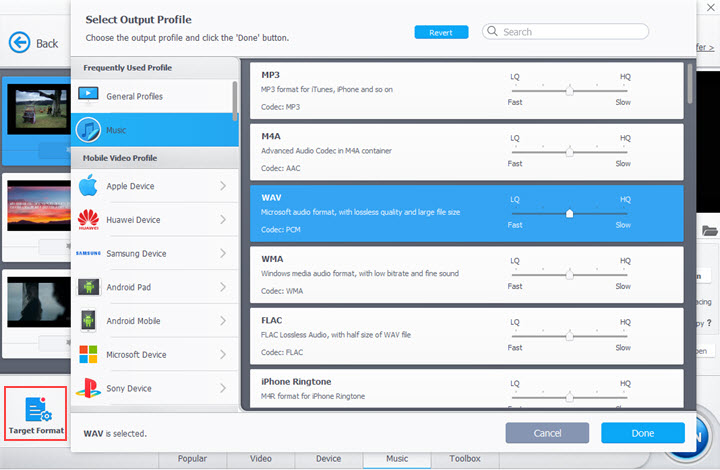Click the Android Pad icon
This screenshot has height=470, width=720.
(88, 287)
